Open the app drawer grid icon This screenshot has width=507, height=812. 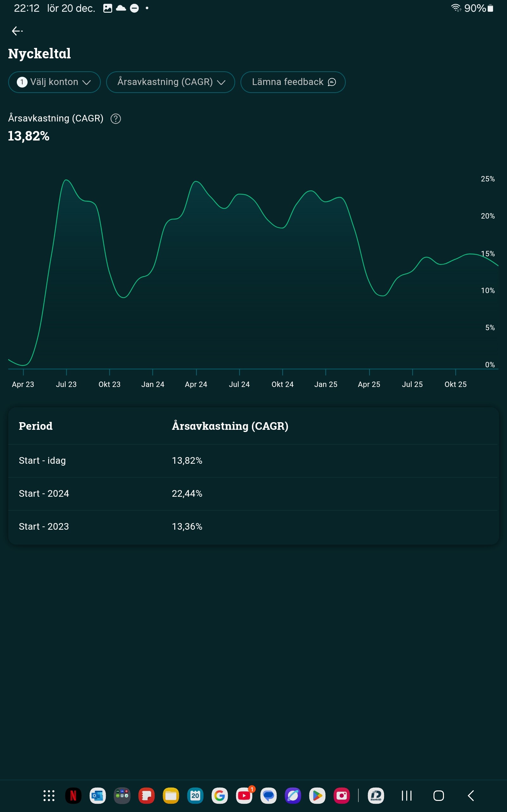point(49,796)
